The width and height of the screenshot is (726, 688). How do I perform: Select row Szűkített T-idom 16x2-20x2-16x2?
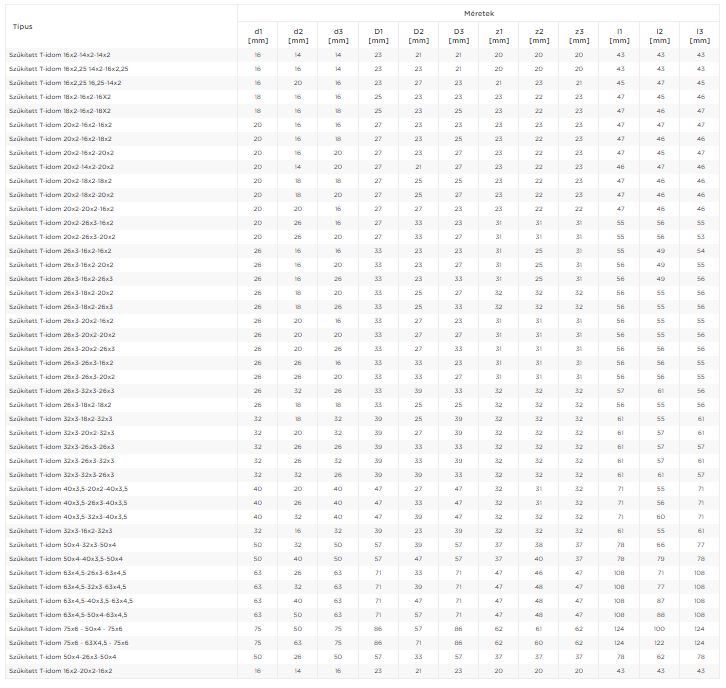(x=363, y=671)
